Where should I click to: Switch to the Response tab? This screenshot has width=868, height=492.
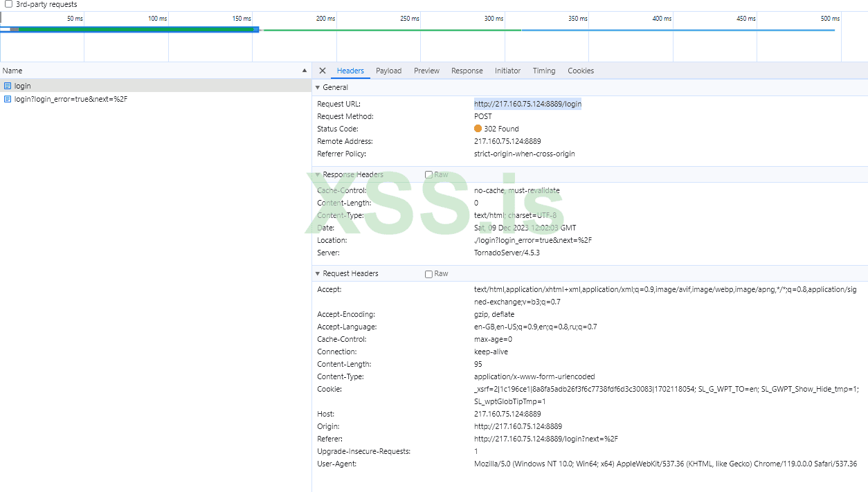(467, 71)
